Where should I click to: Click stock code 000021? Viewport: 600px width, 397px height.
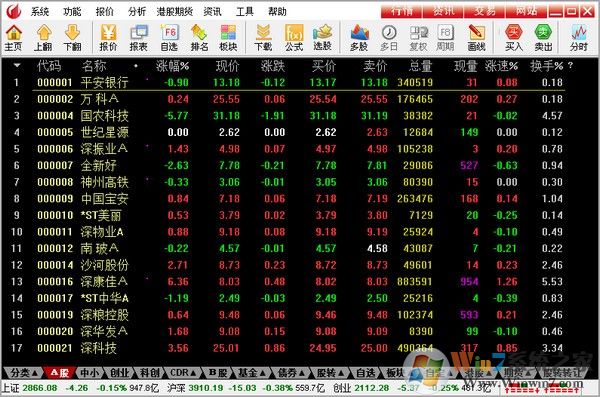(55, 348)
